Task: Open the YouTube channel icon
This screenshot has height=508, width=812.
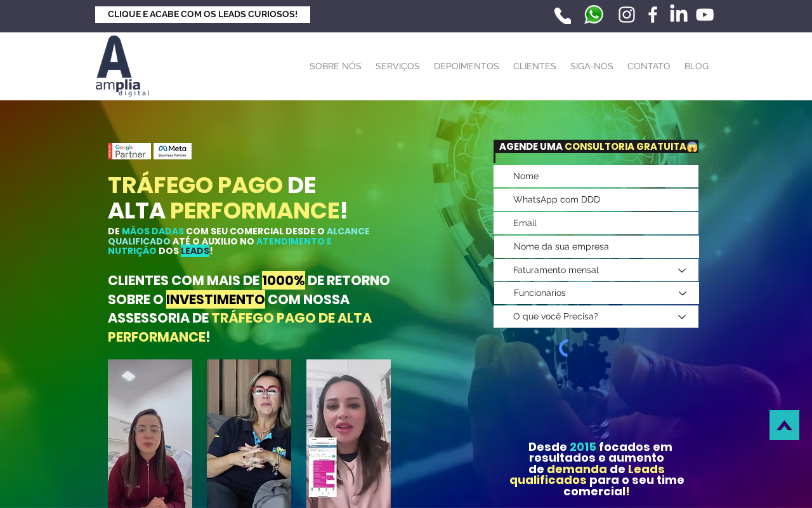Action: (x=705, y=15)
